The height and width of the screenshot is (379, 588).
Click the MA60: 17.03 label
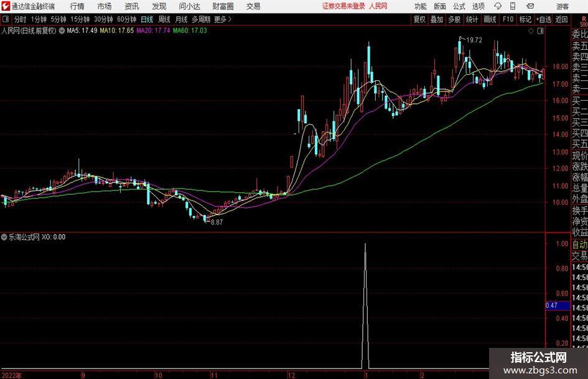(x=189, y=30)
